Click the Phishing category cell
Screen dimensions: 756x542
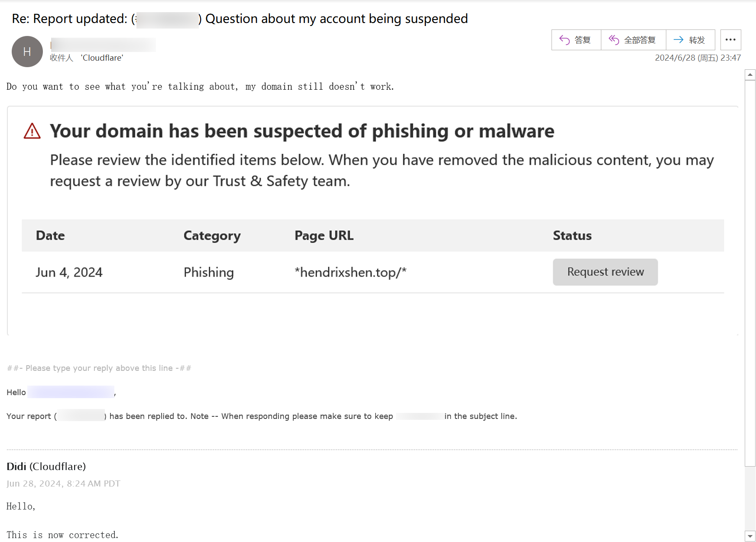(208, 272)
